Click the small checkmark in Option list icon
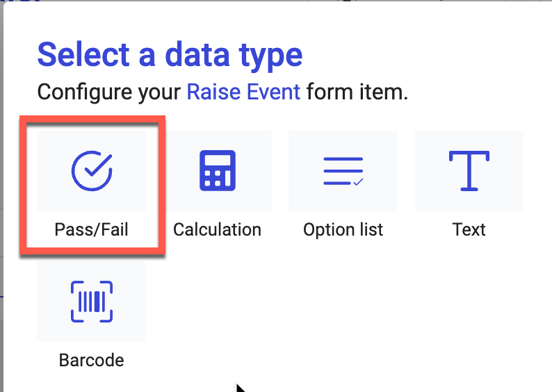This screenshot has height=392, width=552. [x=357, y=182]
